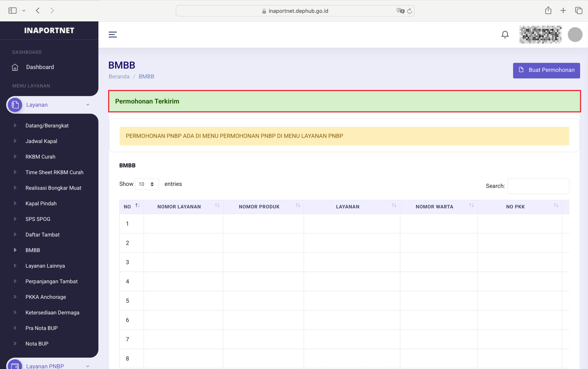Click the Buat Permohonan button
This screenshot has height=369, width=588.
[546, 70]
